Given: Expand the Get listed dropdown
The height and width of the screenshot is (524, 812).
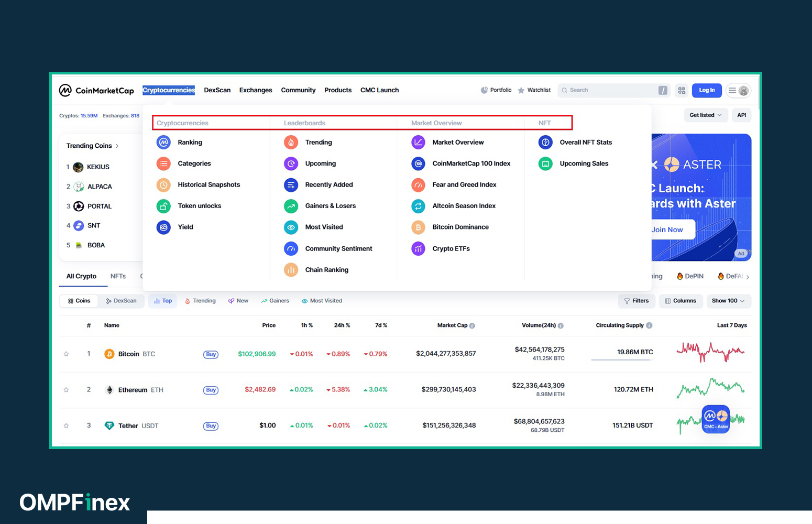Looking at the screenshot, I should [706, 115].
